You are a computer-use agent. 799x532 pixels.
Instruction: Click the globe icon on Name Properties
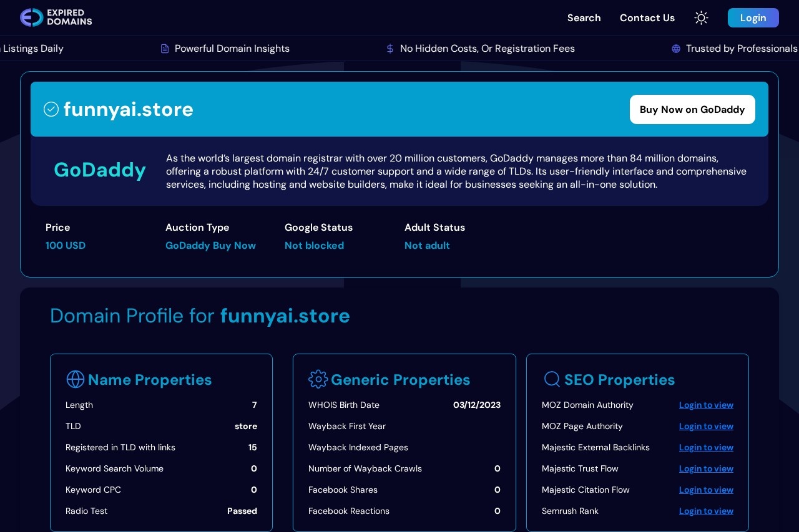(x=75, y=379)
